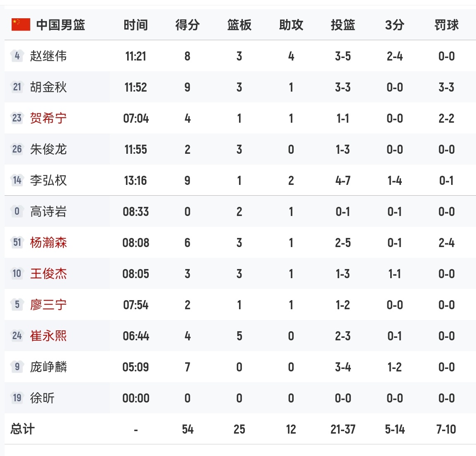Click jersey number 9 badge for 庞峥麟
This screenshot has width=476, height=456.
[x=17, y=367]
